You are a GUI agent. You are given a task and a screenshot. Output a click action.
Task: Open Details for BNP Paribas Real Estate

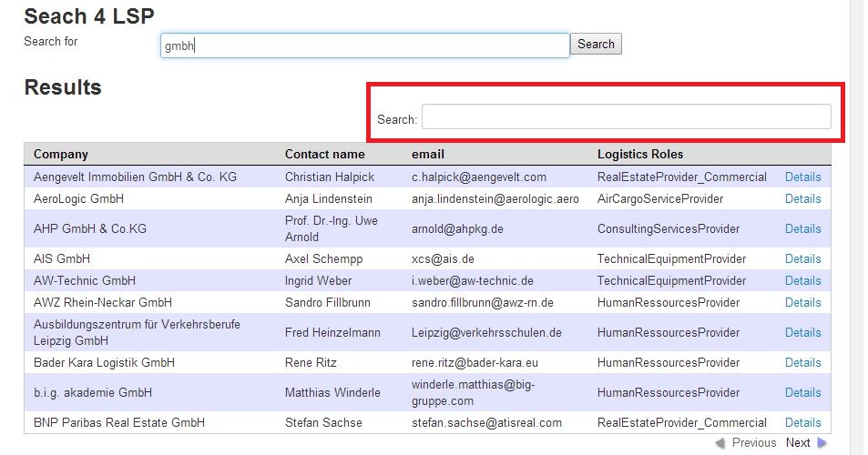tap(802, 422)
